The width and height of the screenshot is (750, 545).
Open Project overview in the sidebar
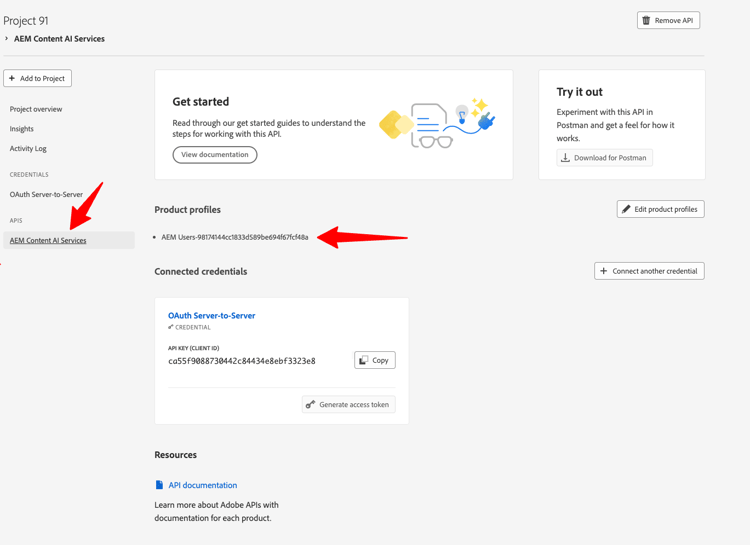click(36, 109)
